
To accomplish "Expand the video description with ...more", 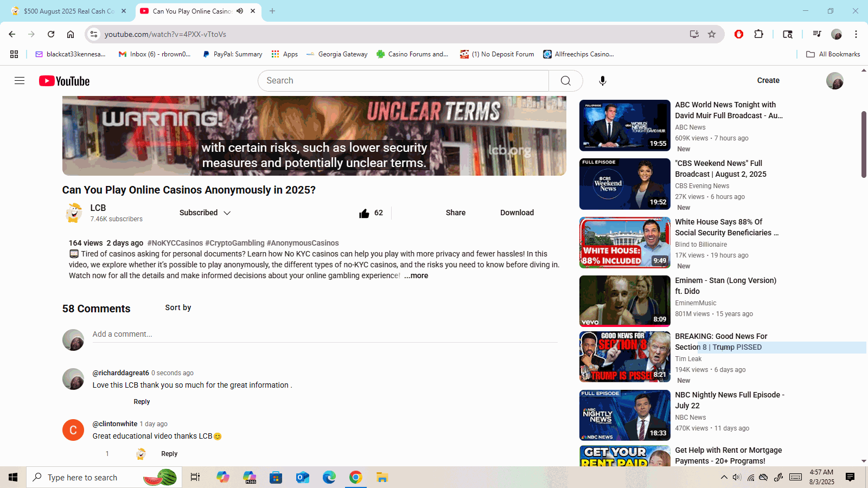I will point(416,276).
